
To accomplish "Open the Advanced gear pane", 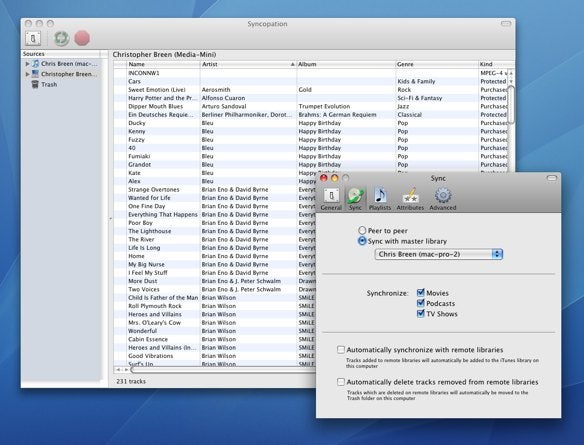I will click(x=443, y=199).
